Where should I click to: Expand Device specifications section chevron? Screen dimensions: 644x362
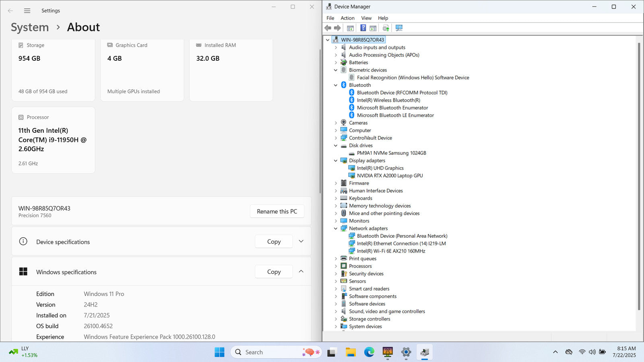pos(301,241)
